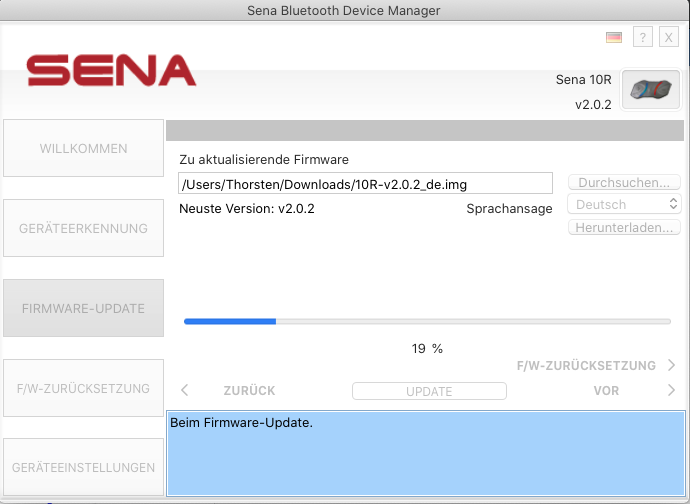Click the chevron next to F/W-ZURÜCKSETZUNG link
Image resolution: width=690 pixels, height=504 pixels.
[x=671, y=365]
